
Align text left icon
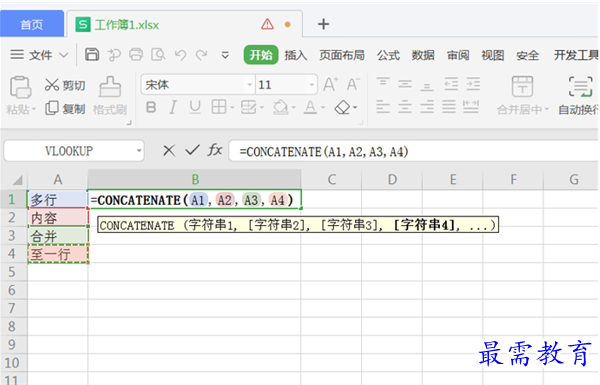click(383, 107)
